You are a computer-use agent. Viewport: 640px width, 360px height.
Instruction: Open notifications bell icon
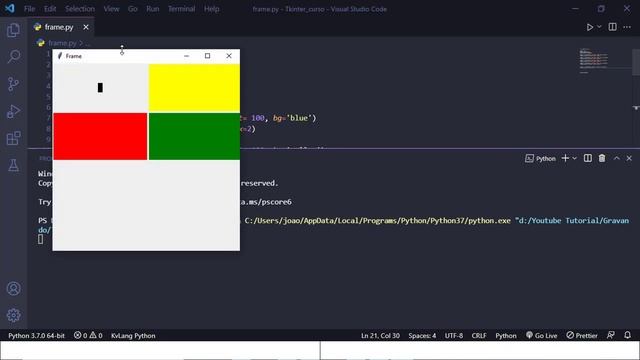tap(627, 335)
